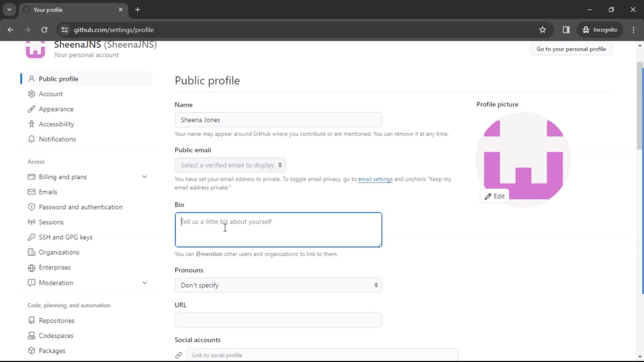Click email settings link for privacy toggle
644x362 pixels.
[376, 179]
